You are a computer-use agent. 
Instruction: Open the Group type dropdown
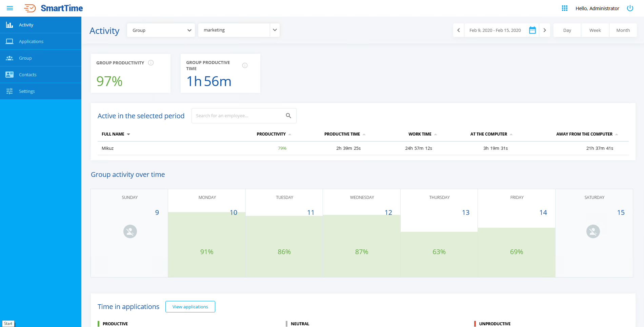click(x=161, y=30)
